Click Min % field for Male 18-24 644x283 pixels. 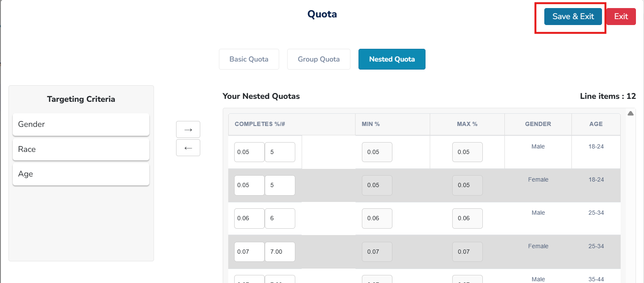pos(377,152)
